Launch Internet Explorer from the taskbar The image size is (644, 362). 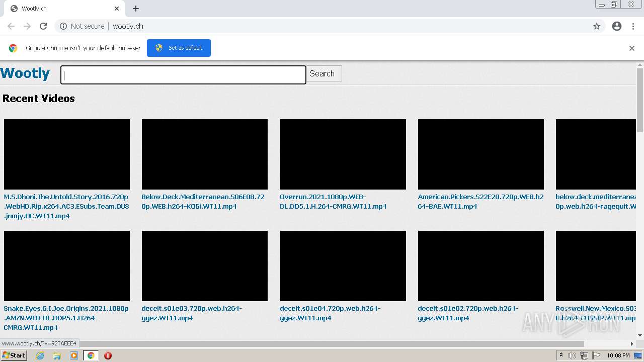point(40,355)
